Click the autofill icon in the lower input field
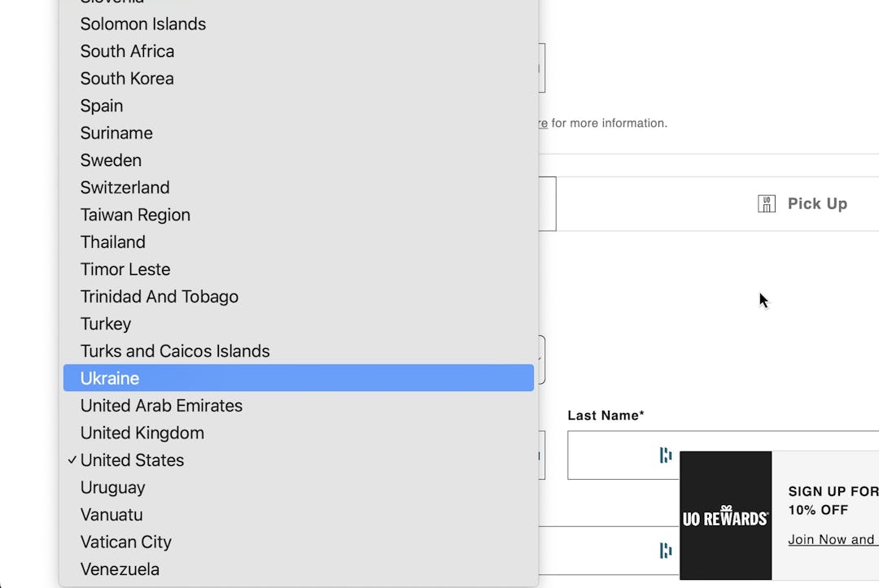 [x=666, y=551]
